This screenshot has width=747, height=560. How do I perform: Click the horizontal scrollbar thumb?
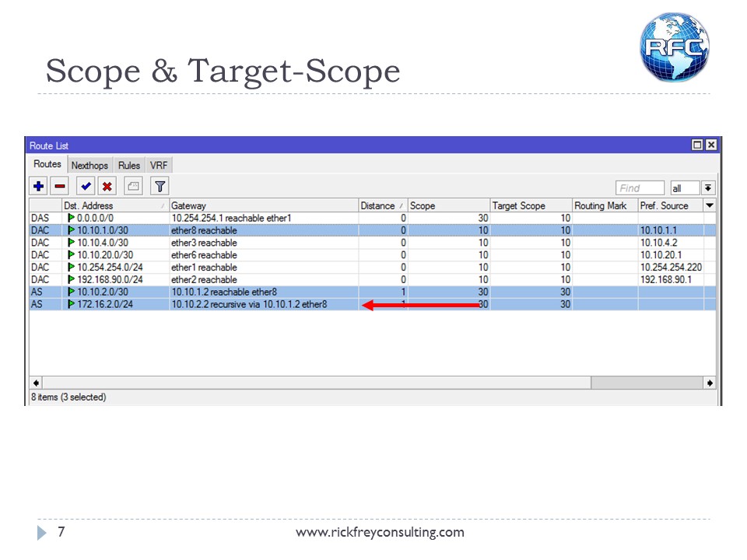[317, 383]
